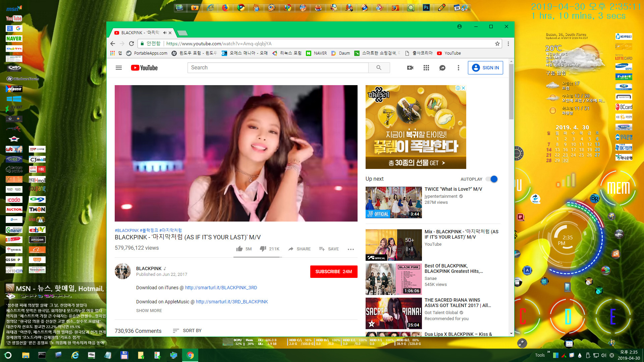Open BLACKPINK channel name link
The image size is (644, 362).
click(x=149, y=268)
